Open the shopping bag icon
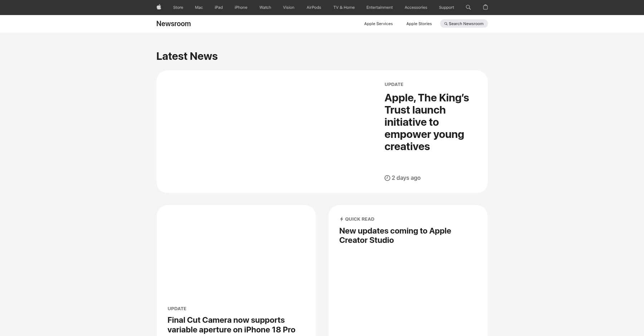The height and width of the screenshot is (336, 644). (x=485, y=7)
